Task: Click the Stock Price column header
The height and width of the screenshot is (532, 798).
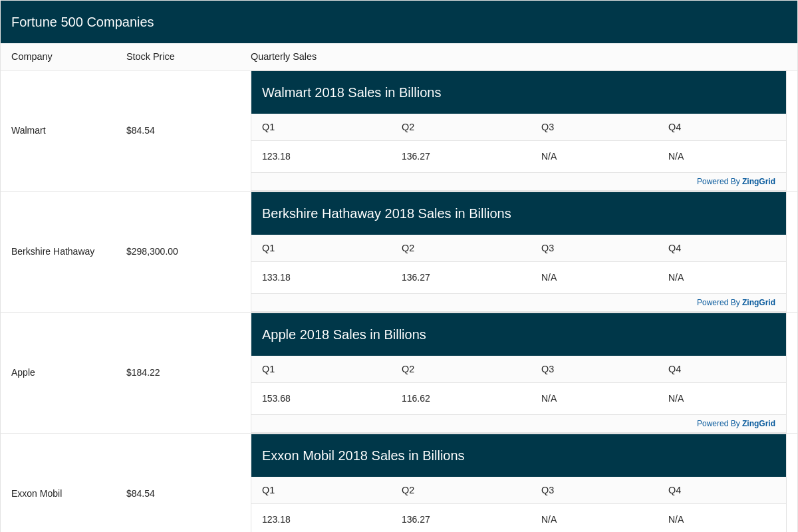Action: tap(150, 57)
